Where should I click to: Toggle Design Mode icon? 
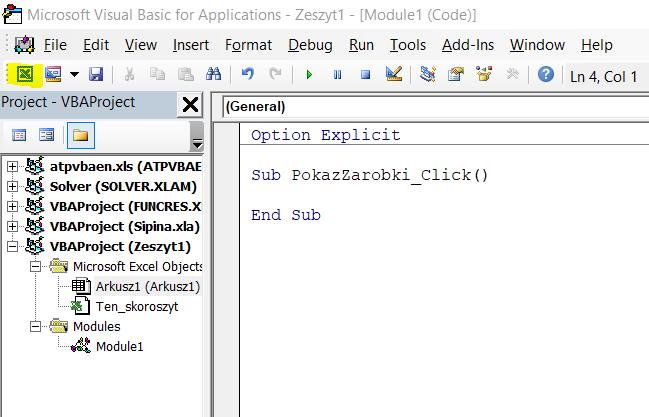pos(394,75)
